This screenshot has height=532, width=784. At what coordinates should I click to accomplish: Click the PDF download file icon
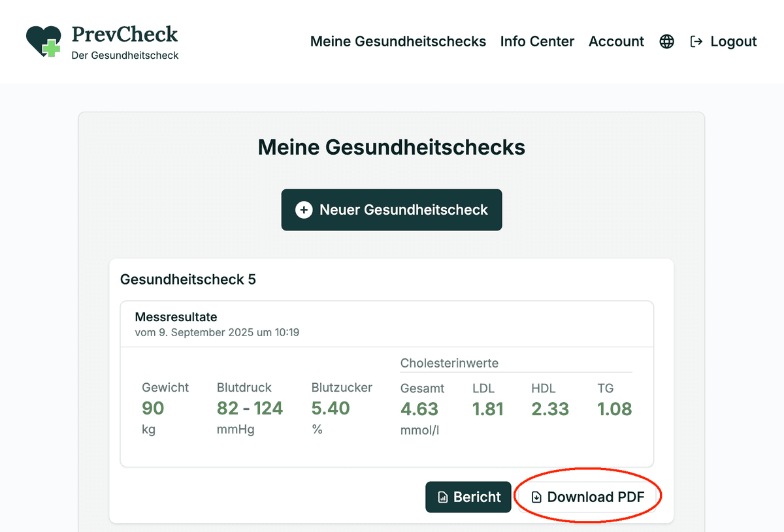536,497
